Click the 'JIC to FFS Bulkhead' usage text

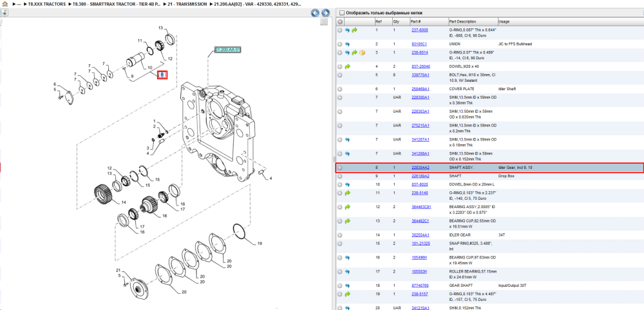tap(515, 44)
